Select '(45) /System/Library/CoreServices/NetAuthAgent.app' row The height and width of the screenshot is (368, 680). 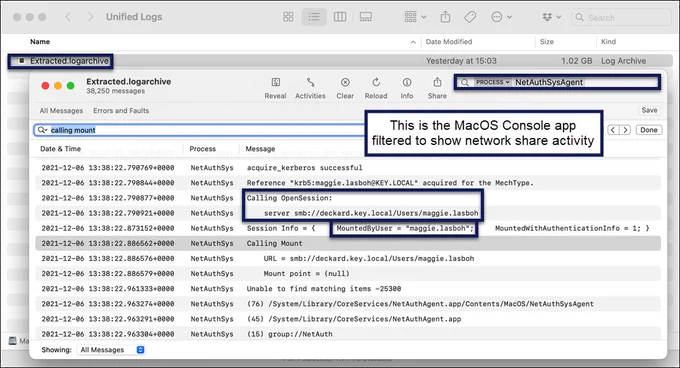tap(348, 319)
